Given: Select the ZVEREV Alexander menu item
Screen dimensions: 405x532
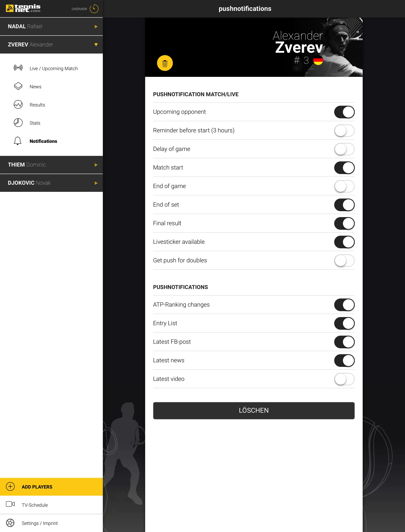Looking at the screenshot, I should tap(51, 44).
